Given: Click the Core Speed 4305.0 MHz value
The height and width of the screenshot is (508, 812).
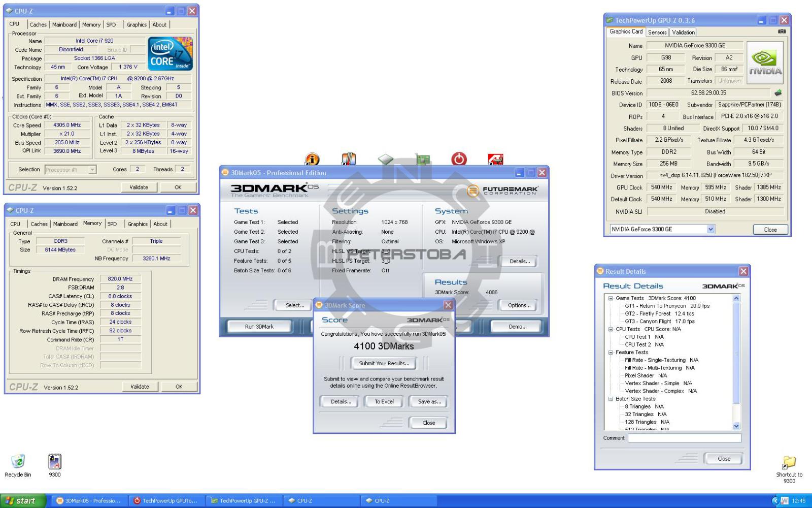Looking at the screenshot, I should (x=67, y=125).
